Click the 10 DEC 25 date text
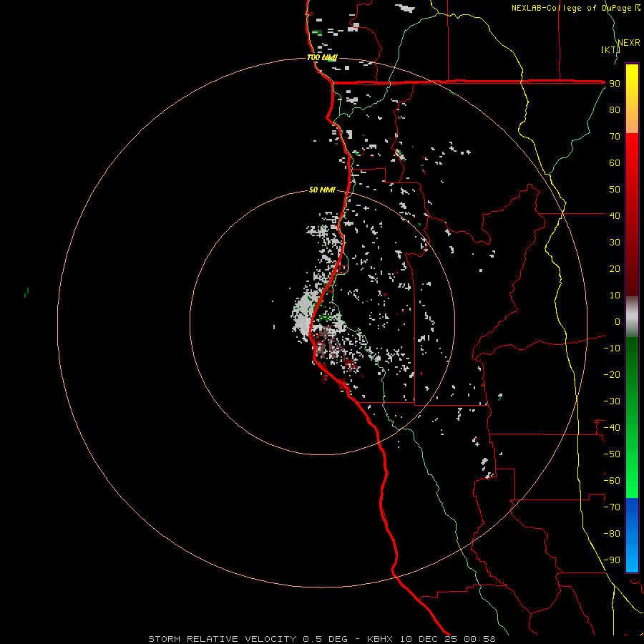Image resolution: width=644 pixels, height=644 pixels. 429,639
